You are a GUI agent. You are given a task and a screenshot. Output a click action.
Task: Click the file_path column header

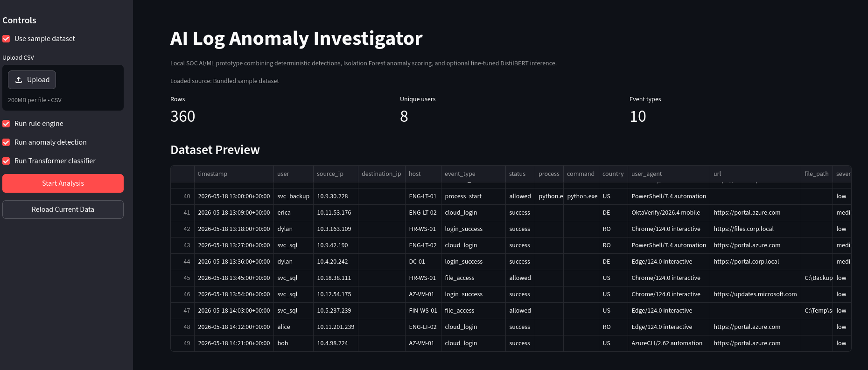817,174
